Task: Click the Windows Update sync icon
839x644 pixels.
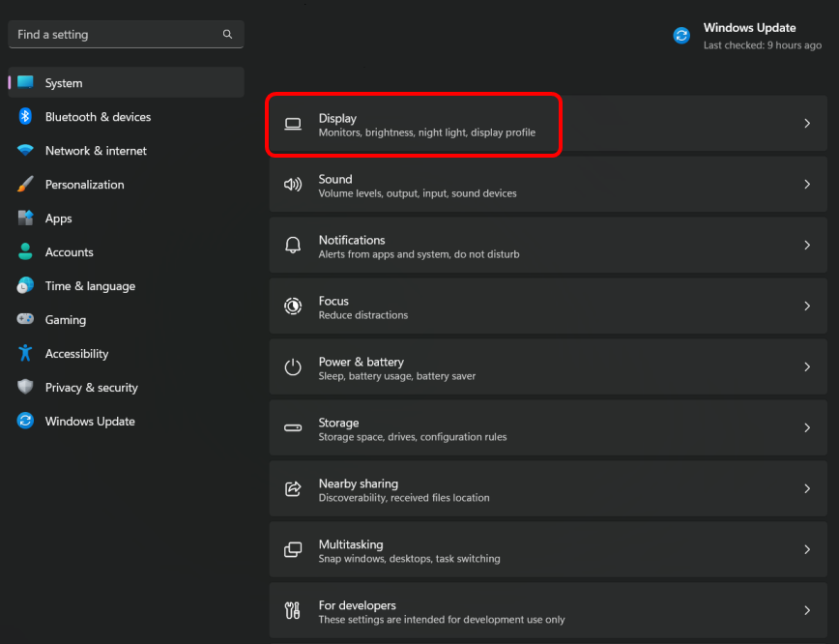Action: pyautogui.click(x=681, y=35)
